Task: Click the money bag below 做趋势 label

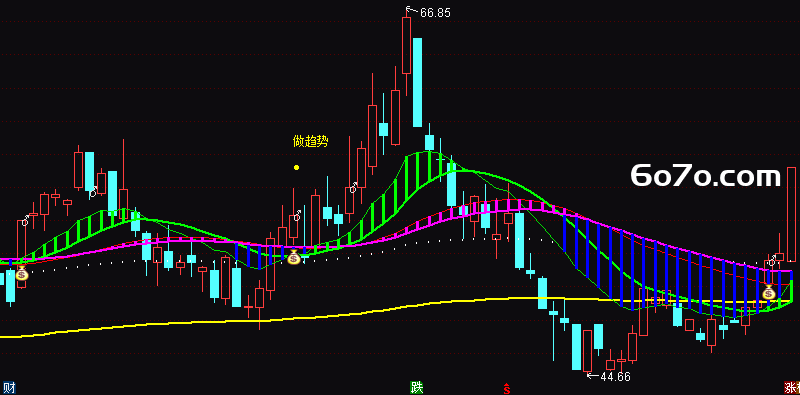Action: (293, 258)
